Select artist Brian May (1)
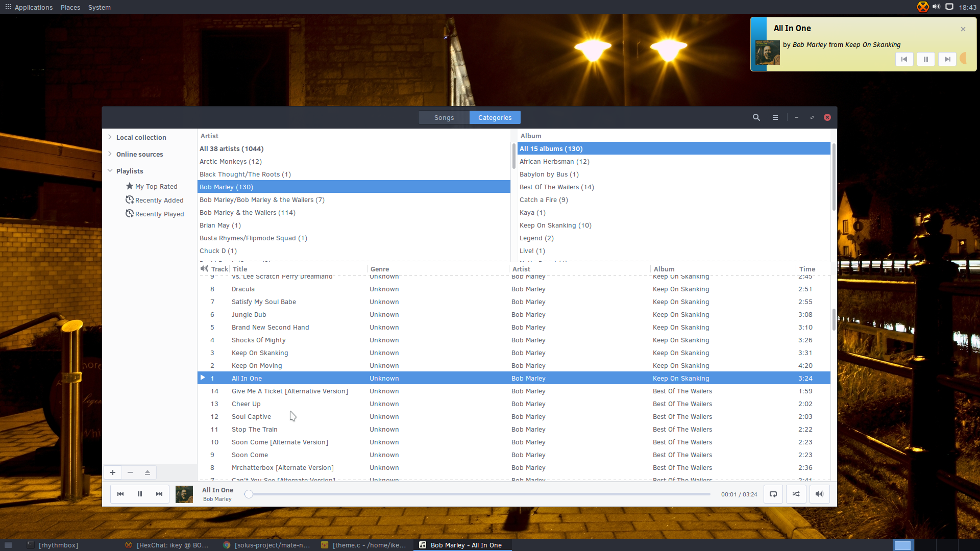The width and height of the screenshot is (980, 551). click(354, 225)
